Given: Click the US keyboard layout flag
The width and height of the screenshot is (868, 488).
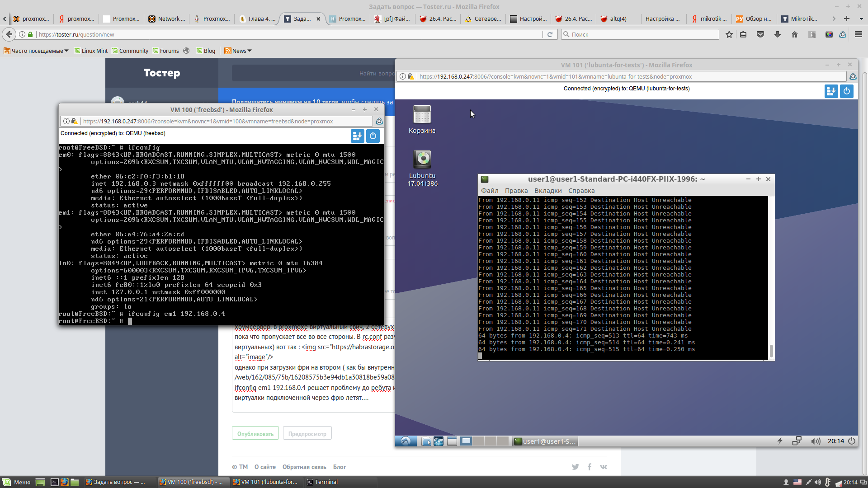Looking at the screenshot, I should [797, 482].
